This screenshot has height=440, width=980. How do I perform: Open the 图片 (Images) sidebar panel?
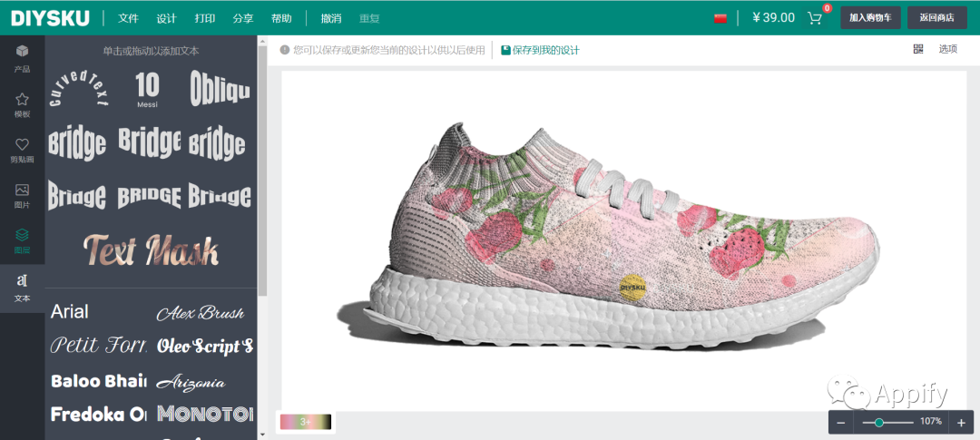tap(22, 196)
